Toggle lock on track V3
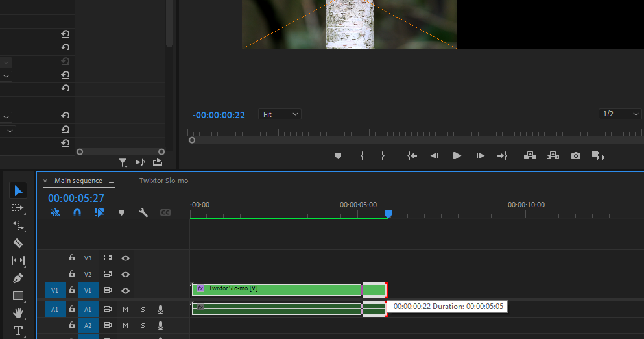The image size is (644, 339). tap(72, 258)
